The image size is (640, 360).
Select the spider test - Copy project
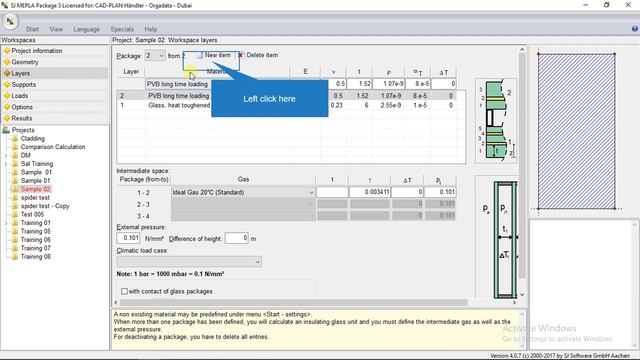(45, 206)
